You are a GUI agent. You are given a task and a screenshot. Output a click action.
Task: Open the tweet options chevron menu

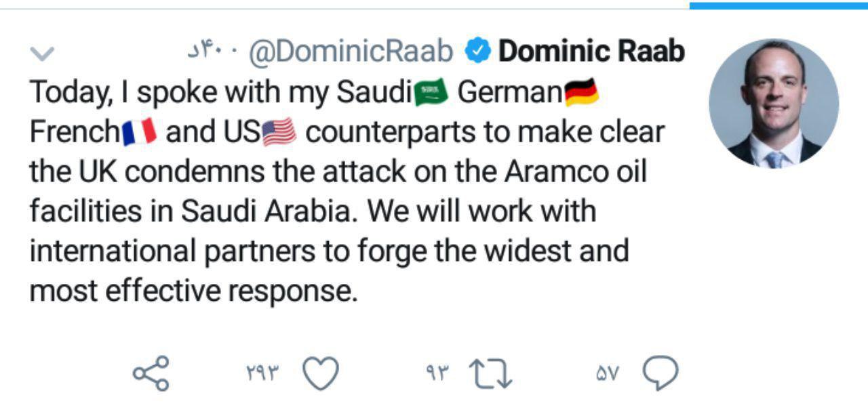43,53
